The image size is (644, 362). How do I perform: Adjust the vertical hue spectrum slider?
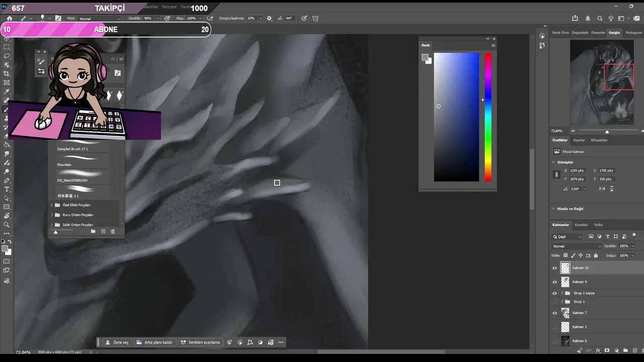click(x=488, y=117)
